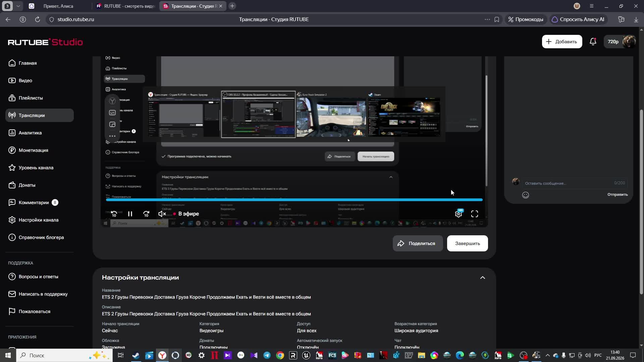Click the Широкая аудитория value
Image resolution: width=644 pixels, height=362 pixels.
(x=416, y=330)
